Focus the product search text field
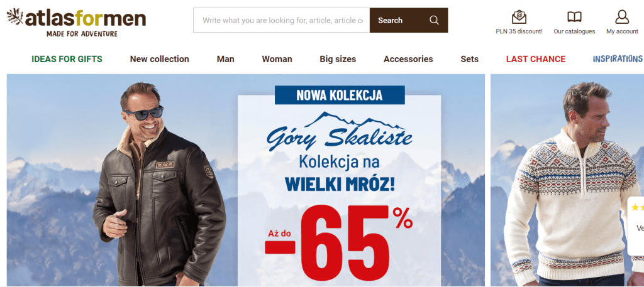Image resolution: width=644 pixels, height=287 pixels. click(x=282, y=20)
